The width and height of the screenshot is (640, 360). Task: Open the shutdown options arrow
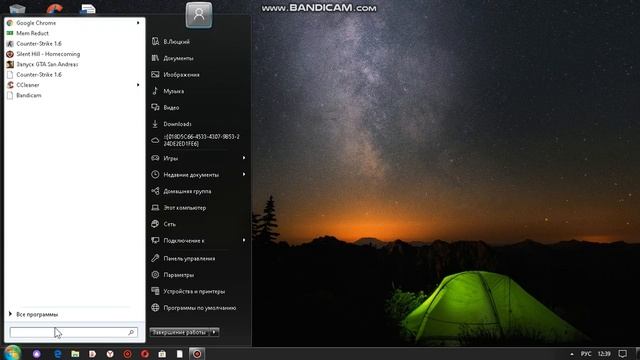click(214, 332)
